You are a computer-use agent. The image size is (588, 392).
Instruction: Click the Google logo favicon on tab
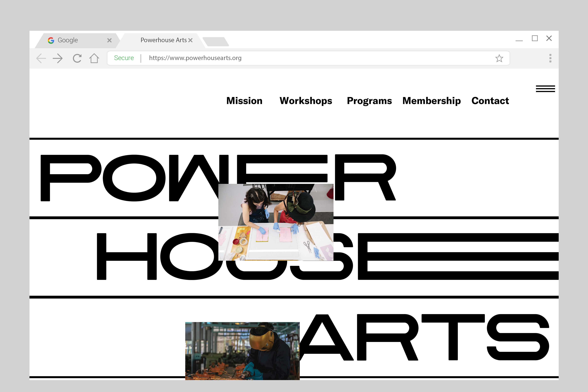point(51,40)
